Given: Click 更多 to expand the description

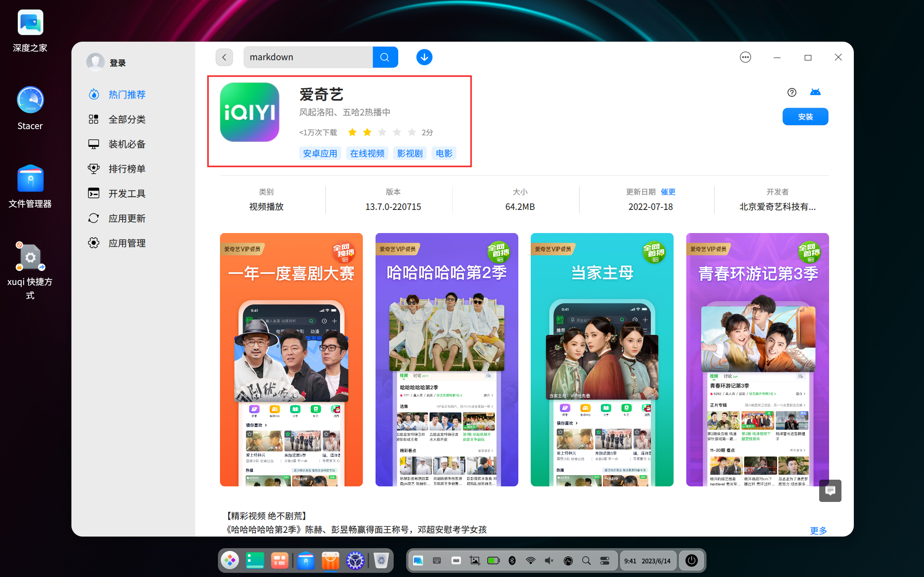Looking at the screenshot, I should click(x=818, y=531).
